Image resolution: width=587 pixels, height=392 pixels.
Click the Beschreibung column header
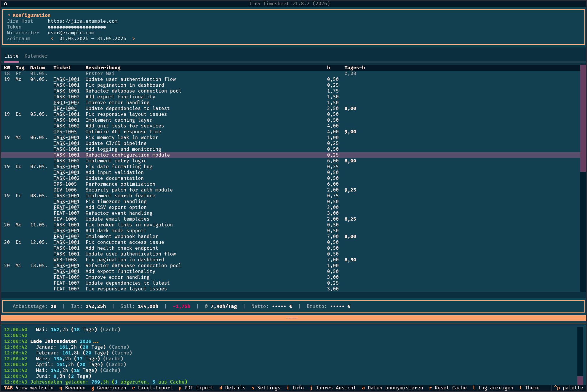point(103,68)
